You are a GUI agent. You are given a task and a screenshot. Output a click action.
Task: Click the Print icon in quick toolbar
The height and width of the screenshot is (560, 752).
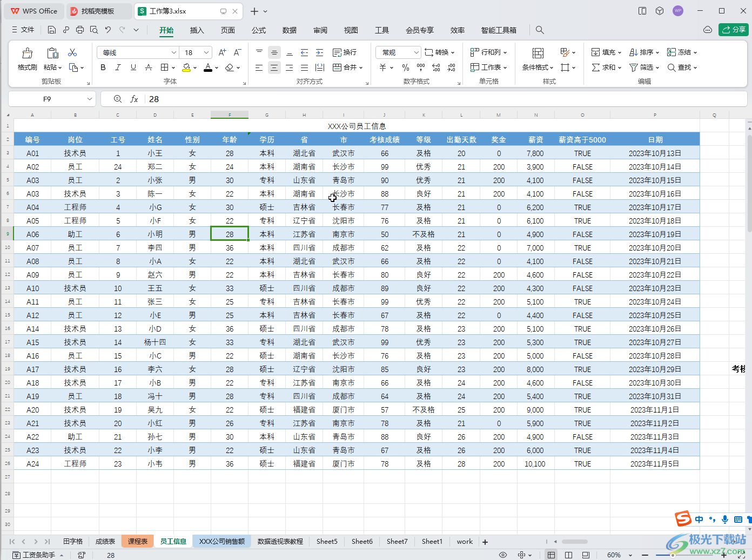tap(80, 30)
